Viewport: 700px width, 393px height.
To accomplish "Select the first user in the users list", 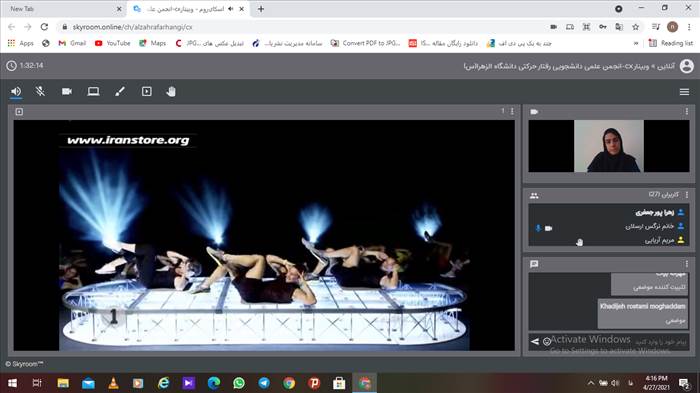I will (x=608, y=212).
